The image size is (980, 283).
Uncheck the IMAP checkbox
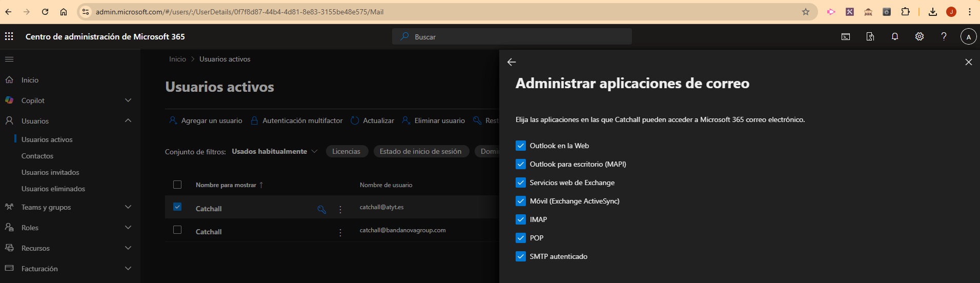pyautogui.click(x=521, y=219)
